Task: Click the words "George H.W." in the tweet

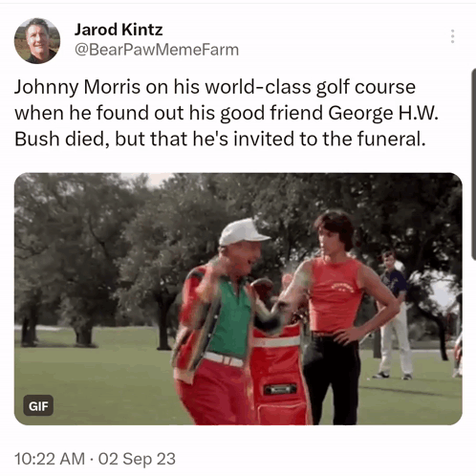Action: [x=383, y=113]
